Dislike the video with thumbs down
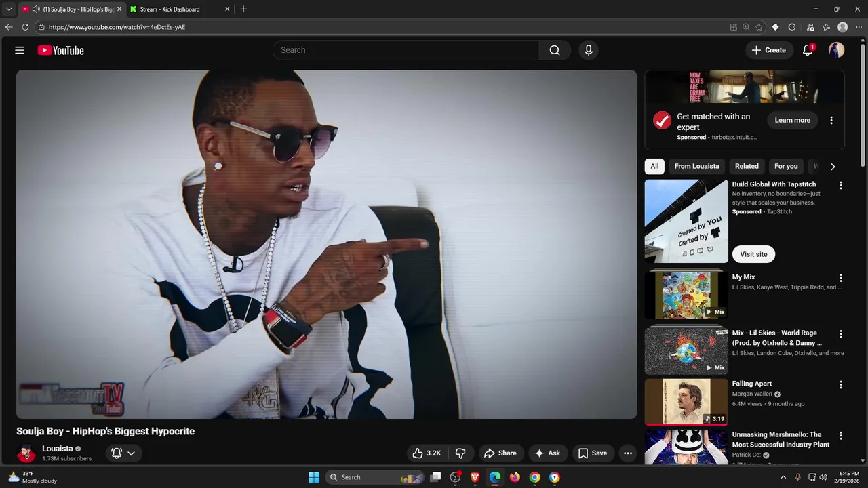Image resolution: width=868 pixels, height=488 pixels. [460, 453]
